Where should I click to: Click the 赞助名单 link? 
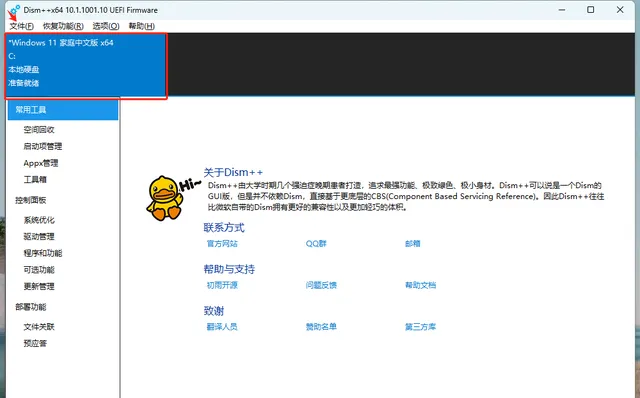tap(321, 327)
